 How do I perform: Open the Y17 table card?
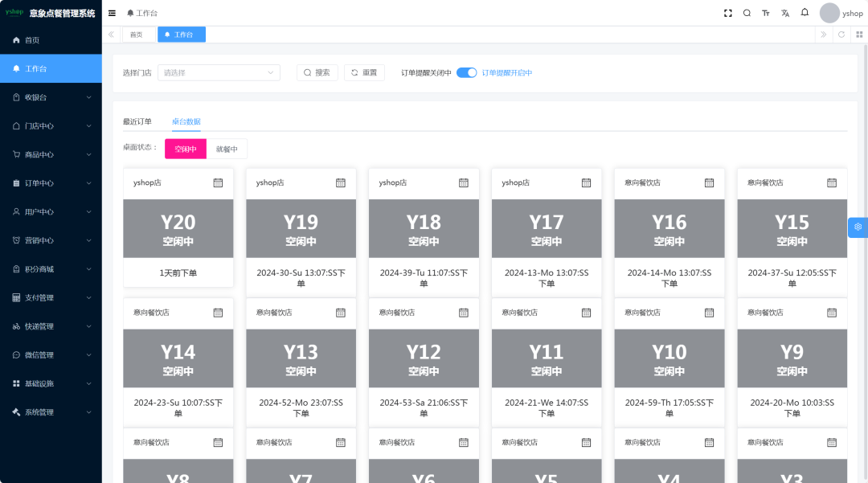coord(547,228)
